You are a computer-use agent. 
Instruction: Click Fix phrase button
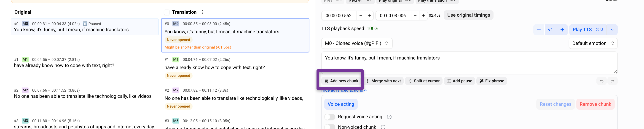[492, 81]
